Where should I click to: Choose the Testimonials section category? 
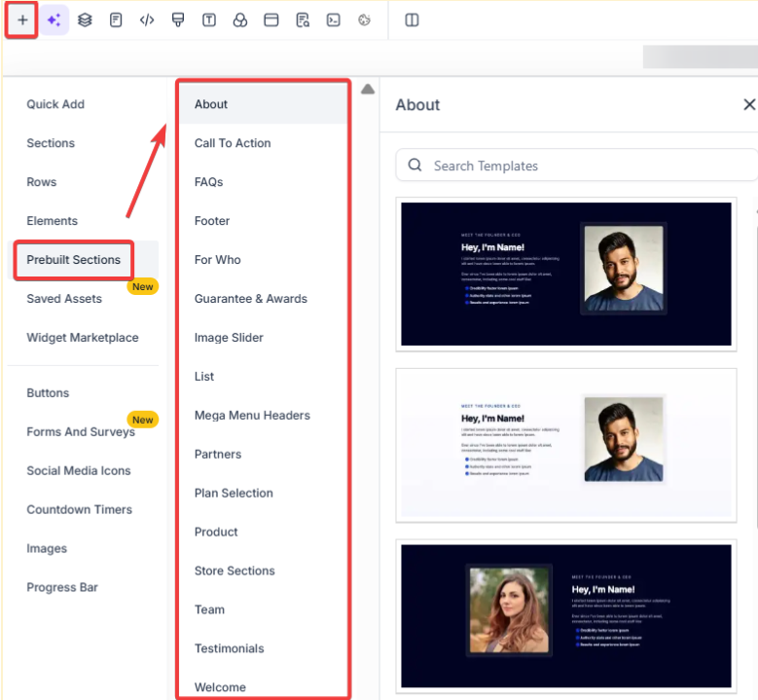click(x=230, y=648)
